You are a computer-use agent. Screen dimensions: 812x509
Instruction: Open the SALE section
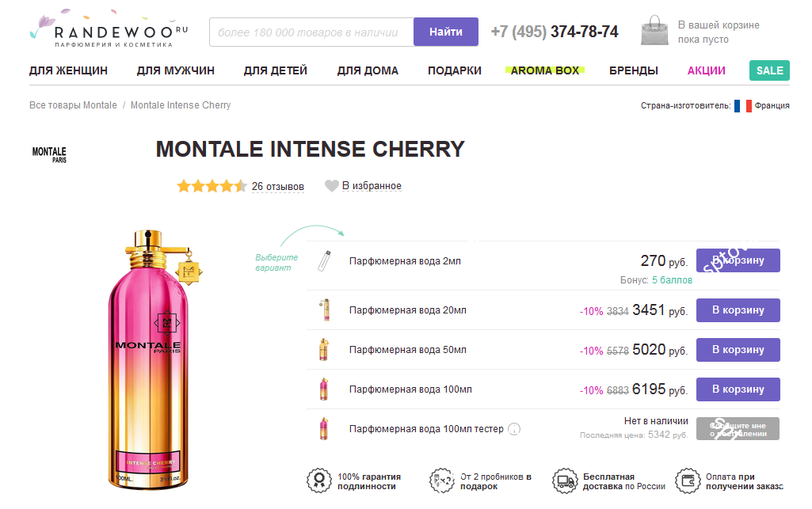(x=769, y=70)
